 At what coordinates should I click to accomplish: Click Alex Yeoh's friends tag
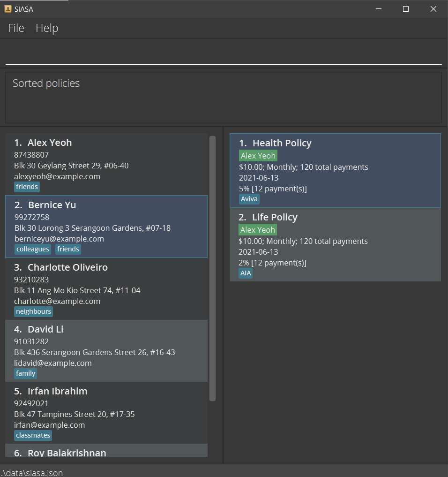coord(27,187)
